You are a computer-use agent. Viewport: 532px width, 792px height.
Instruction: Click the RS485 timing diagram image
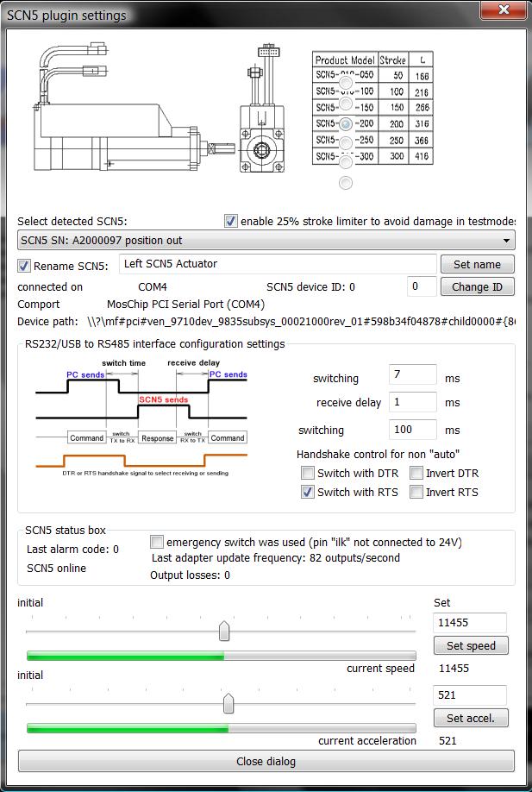pos(141,418)
